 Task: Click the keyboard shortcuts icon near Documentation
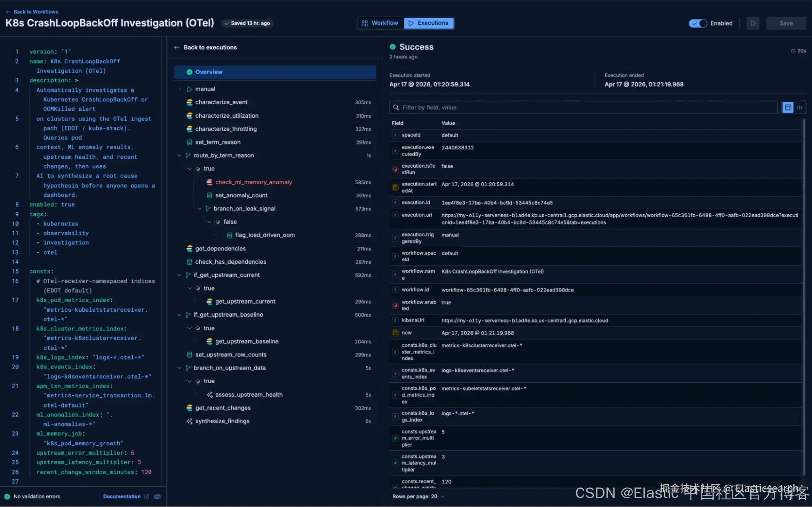pyautogui.click(x=158, y=496)
